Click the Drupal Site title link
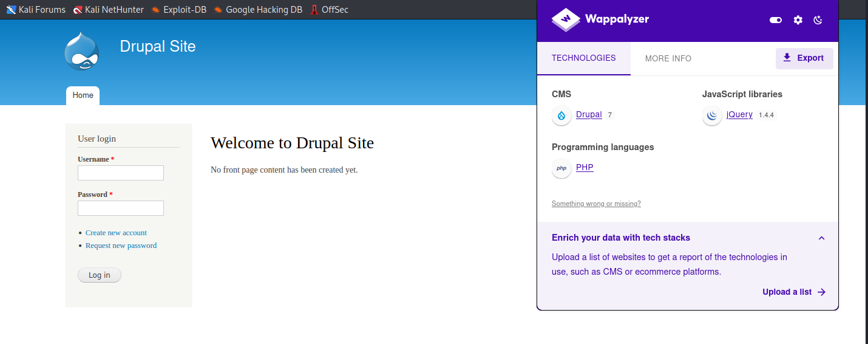The width and height of the screenshot is (868, 344). [158, 47]
